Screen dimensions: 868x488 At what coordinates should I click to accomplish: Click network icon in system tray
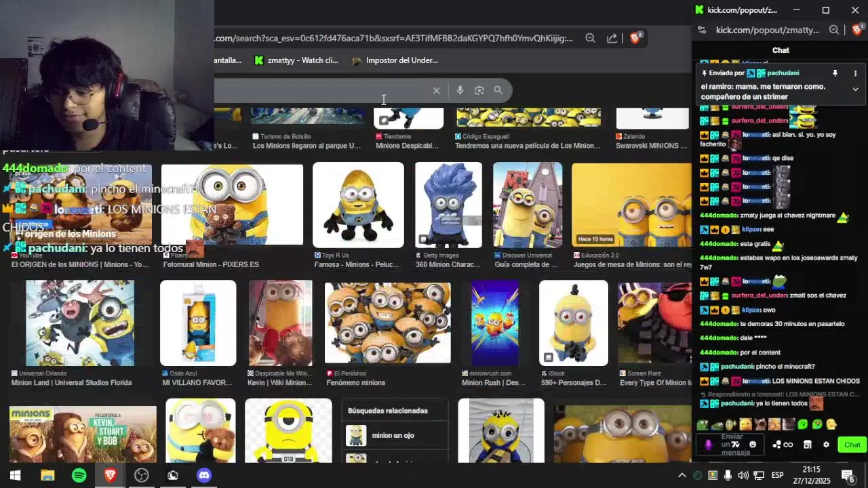(759, 475)
